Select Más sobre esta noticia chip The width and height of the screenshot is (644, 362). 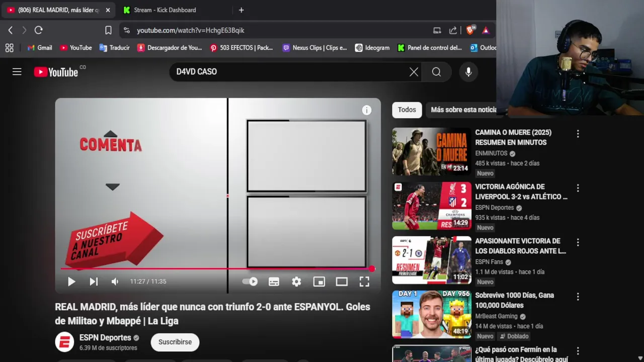coord(463,110)
